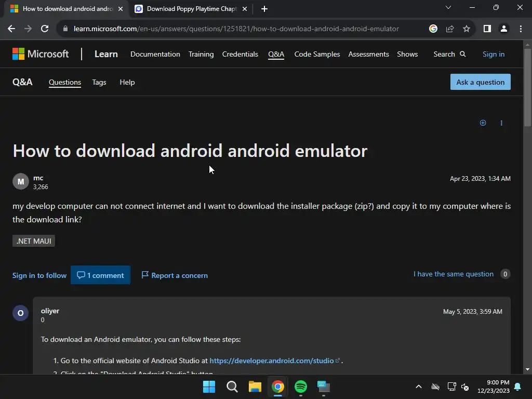
Task: Click I have the same question
Action: (x=453, y=274)
